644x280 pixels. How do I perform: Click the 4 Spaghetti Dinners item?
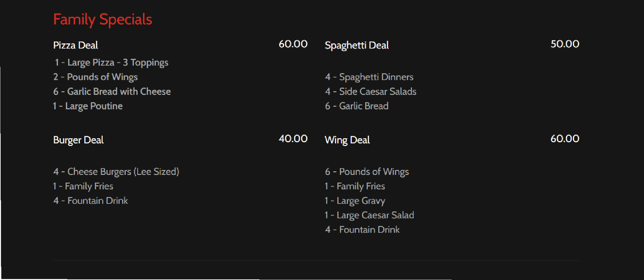click(369, 77)
